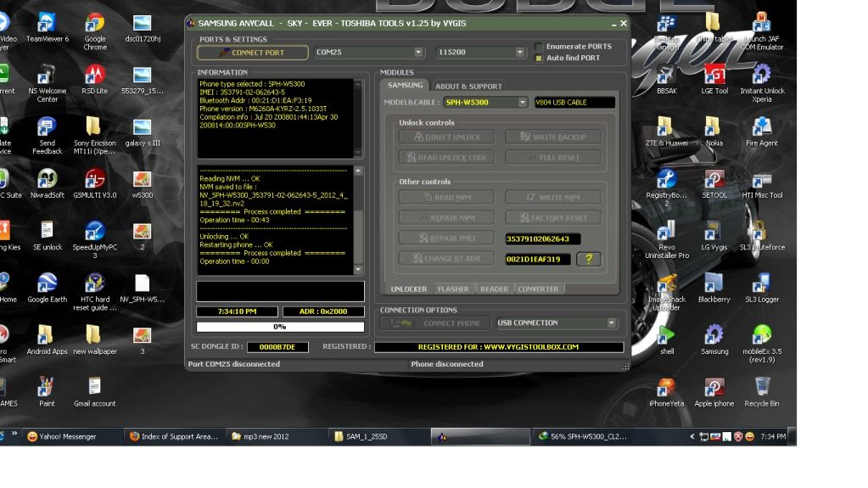Toggle the Auto find PORT checkbox

539,58
